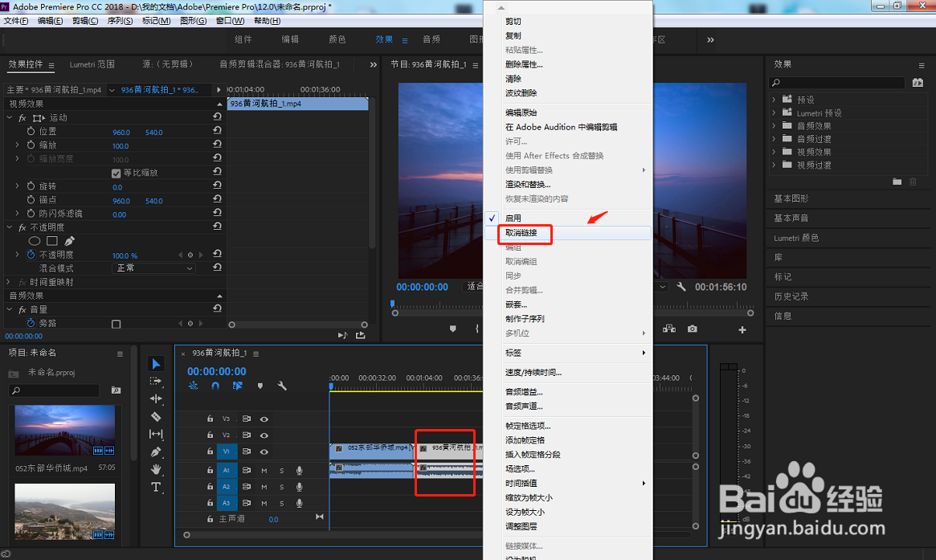
Task: Click position X value 960.0
Action: (x=121, y=133)
